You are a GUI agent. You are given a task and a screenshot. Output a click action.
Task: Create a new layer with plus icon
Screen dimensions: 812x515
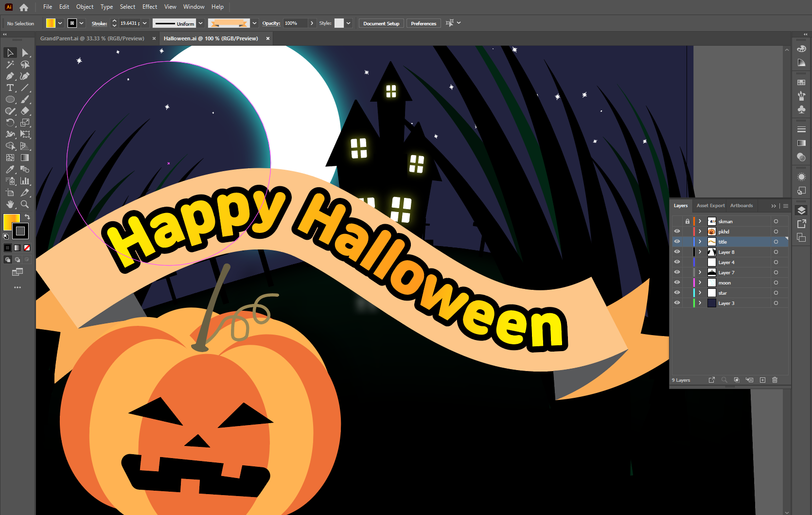(x=762, y=380)
